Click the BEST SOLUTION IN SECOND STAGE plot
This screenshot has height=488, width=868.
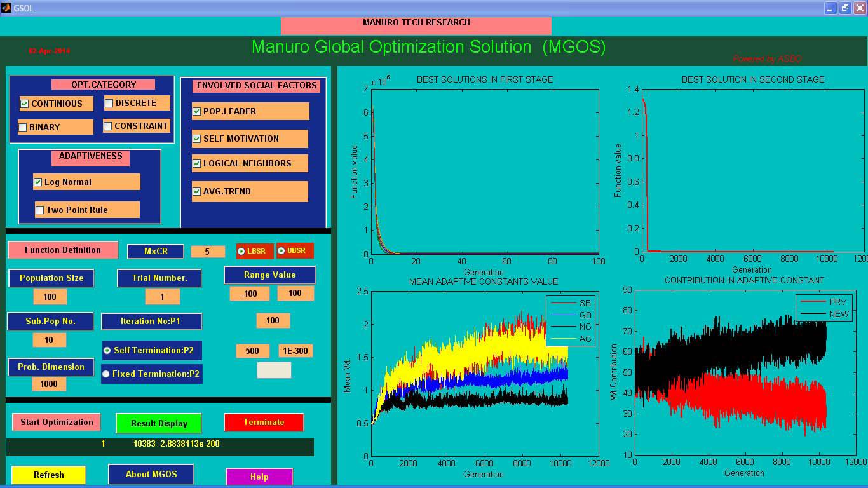coord(752,170)
